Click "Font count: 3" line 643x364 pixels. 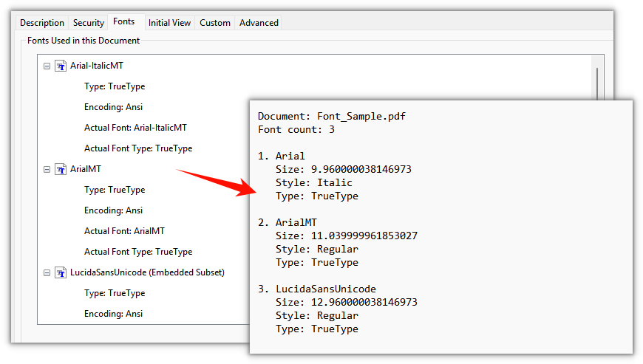click(296, 130)
